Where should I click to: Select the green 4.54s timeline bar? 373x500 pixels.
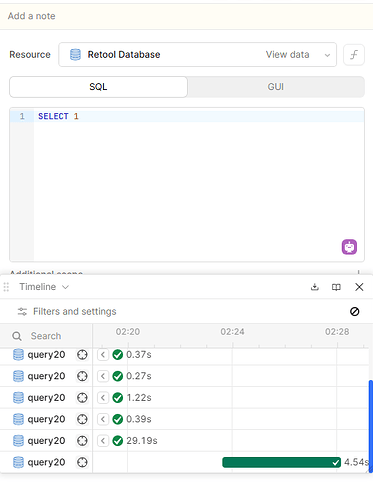(x=282, y=462)
